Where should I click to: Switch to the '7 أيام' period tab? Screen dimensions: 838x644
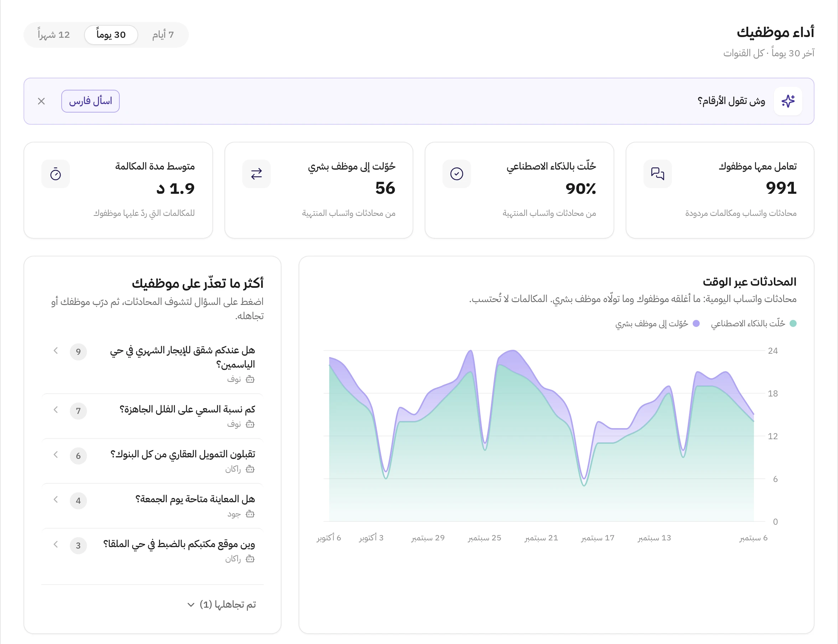163,35
